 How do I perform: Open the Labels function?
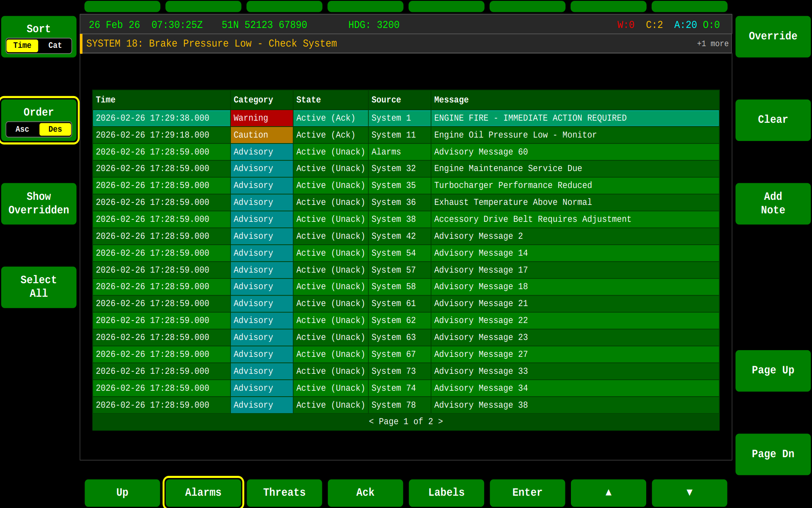point(446,492)
